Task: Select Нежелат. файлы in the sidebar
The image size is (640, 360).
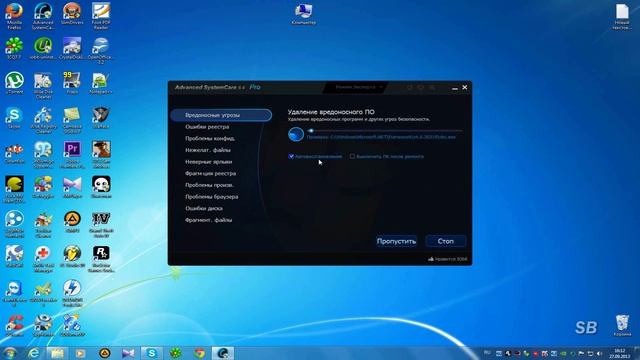Action: coord(208,150)
